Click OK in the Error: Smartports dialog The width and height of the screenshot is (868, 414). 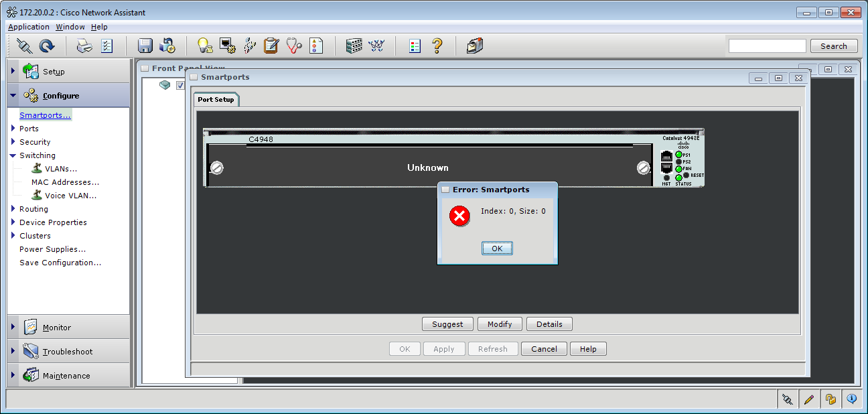(497, 248)
